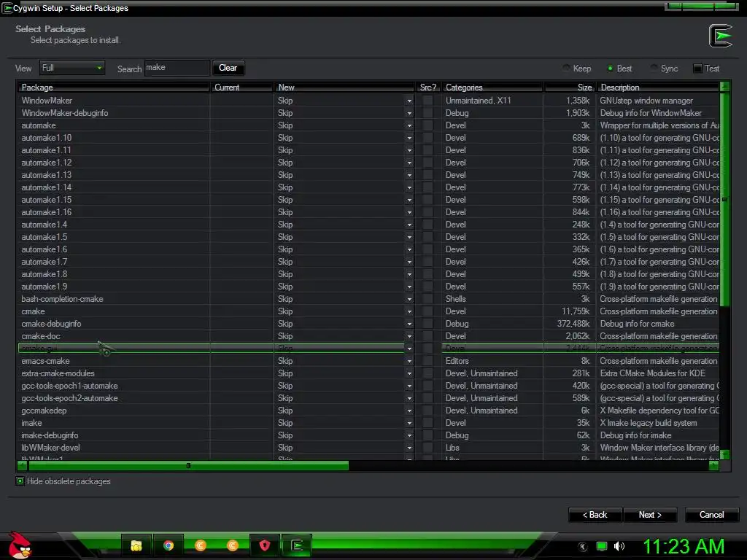Select the Cygwin Setup taskbar icon
Viewport: 747px width, 560px height.
(x=297, y=545)
